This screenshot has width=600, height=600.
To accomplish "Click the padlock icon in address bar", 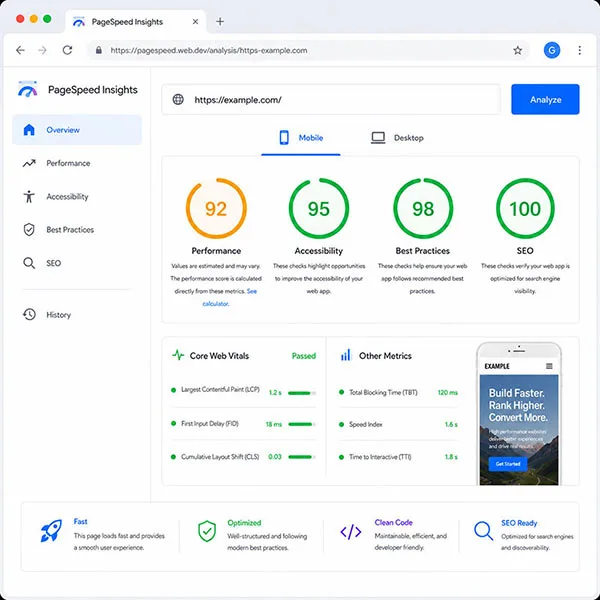I will tap(99, 50).
